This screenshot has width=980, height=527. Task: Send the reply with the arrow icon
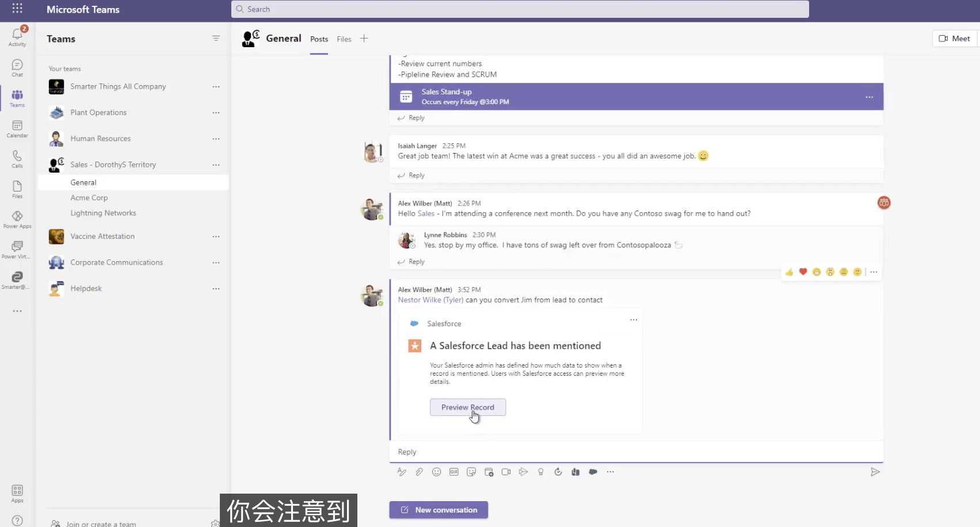click(875, 472)
